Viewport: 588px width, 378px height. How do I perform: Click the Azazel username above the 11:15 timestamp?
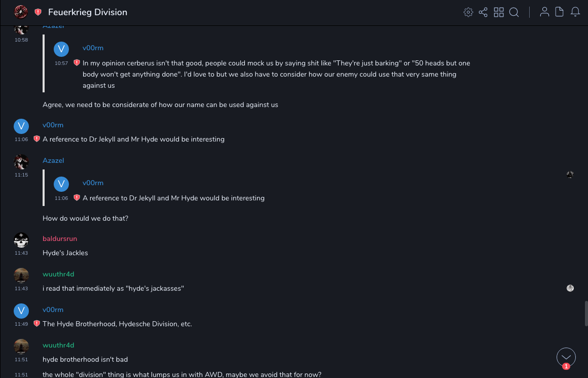53,160
